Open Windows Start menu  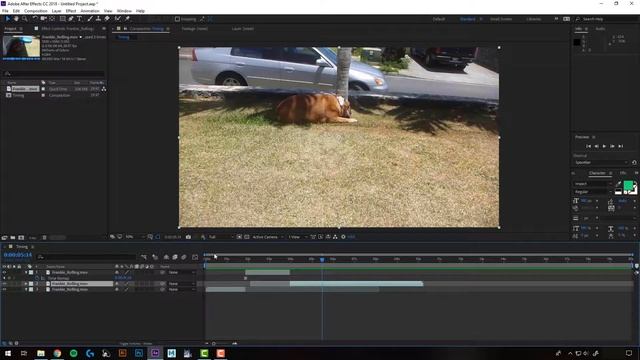(8, 353)
